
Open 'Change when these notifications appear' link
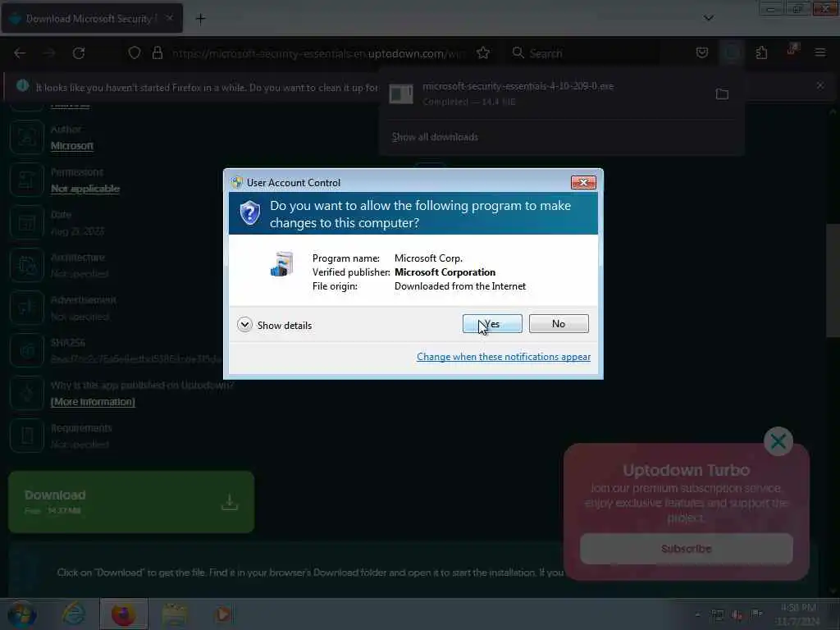504,357
